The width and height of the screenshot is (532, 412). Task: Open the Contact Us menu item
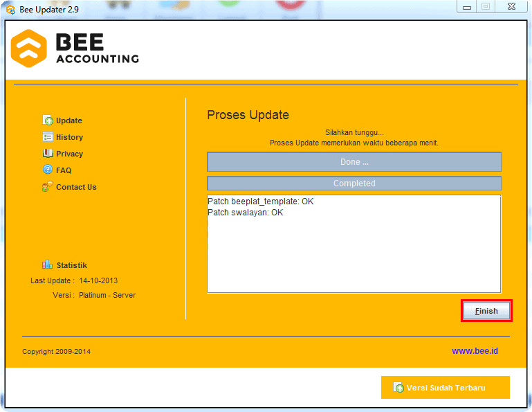pos(76,187)
